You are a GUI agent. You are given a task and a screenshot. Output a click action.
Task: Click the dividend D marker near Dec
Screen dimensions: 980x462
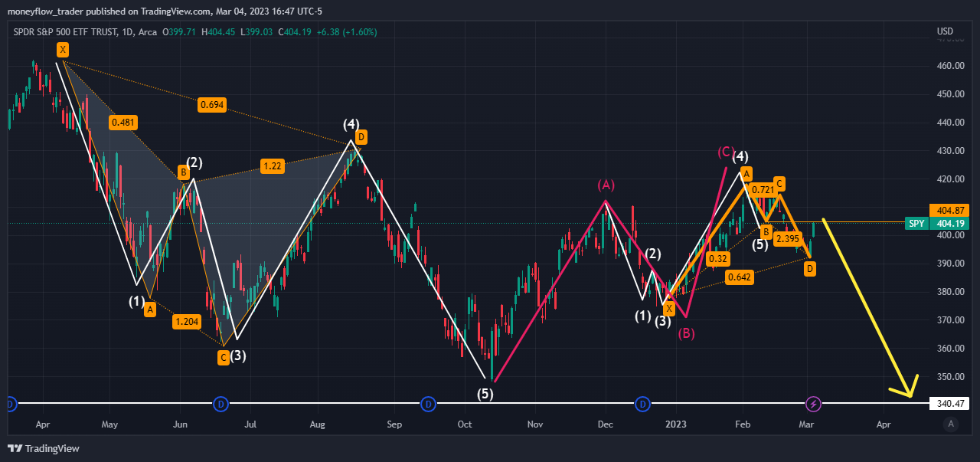[x=643, y=403]
